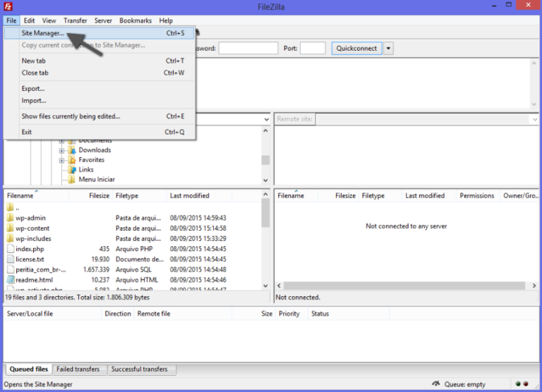Sort local files by Last modified column

pyautogui.click(x=189, y=196)
